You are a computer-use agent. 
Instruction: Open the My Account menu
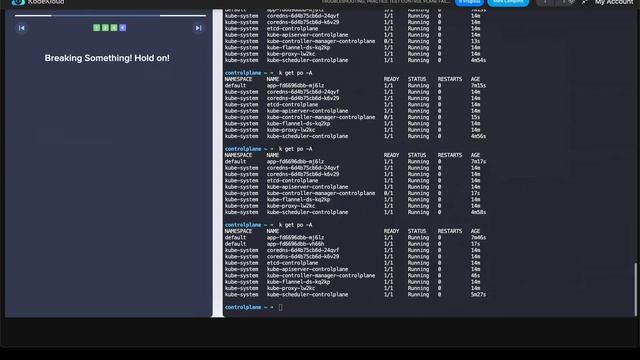[614, 2]
